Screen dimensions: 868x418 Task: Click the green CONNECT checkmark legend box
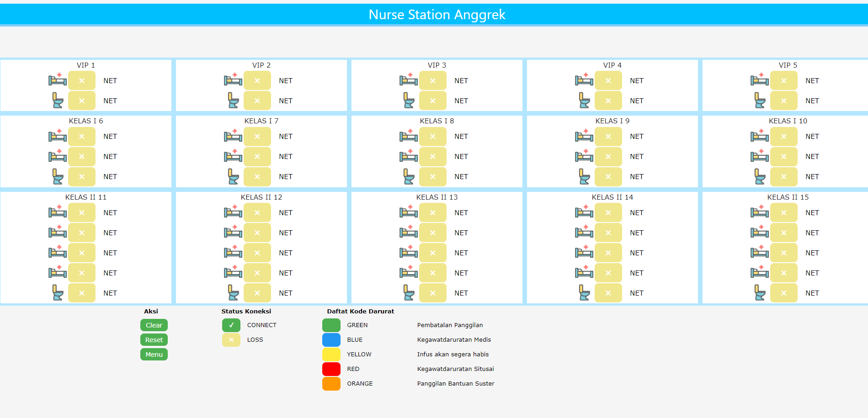click(x=231, y=325)
